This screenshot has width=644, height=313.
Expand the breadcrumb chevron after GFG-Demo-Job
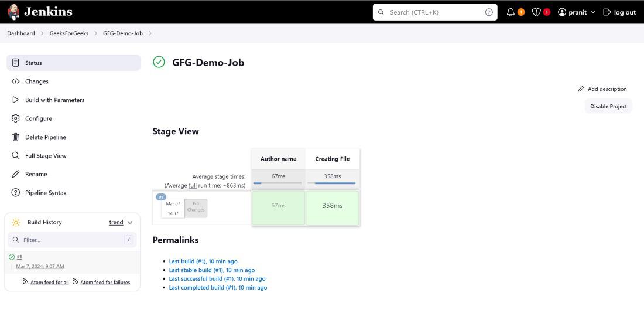click(150, 33)
